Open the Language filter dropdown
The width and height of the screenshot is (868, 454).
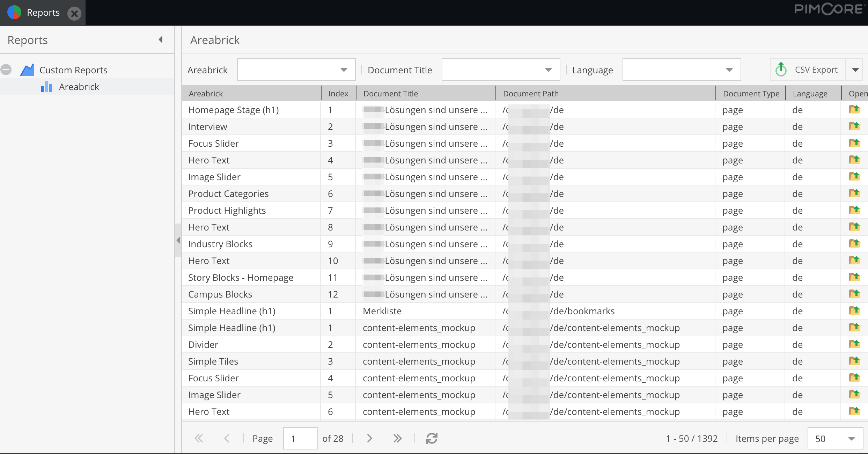point(729,70)
